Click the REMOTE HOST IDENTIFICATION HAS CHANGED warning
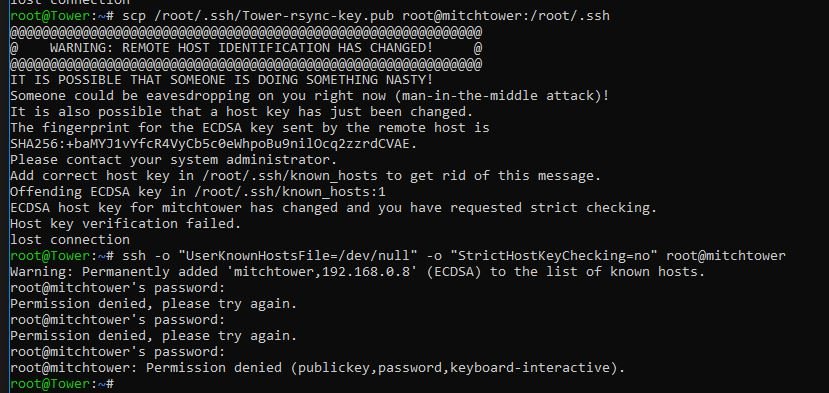Viewport: 829px width, 393px height. tap(241, 48)
